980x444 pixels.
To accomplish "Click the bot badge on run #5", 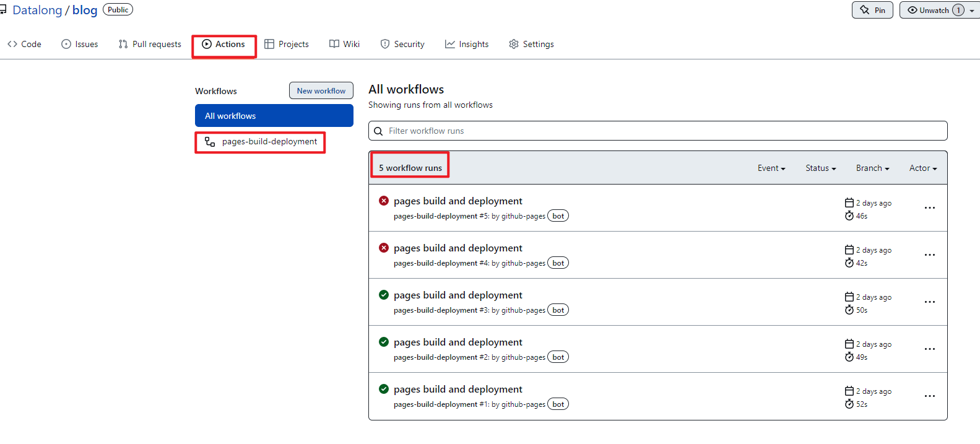I will click(x=558, y=216).
